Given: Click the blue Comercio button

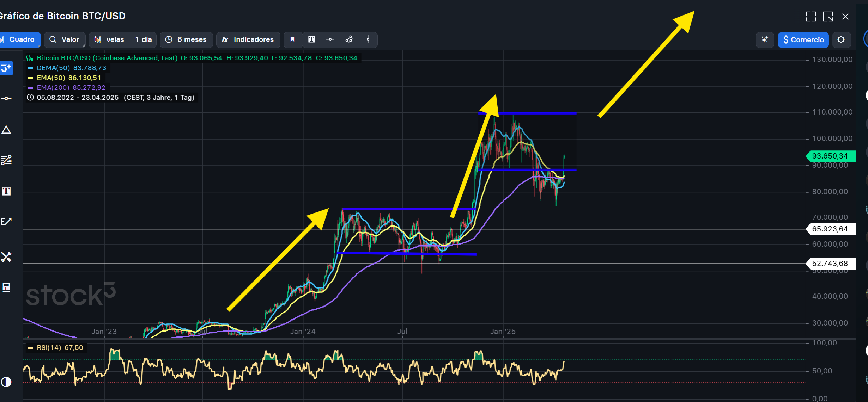Looking at the screenshot, I should pos(803,40).
